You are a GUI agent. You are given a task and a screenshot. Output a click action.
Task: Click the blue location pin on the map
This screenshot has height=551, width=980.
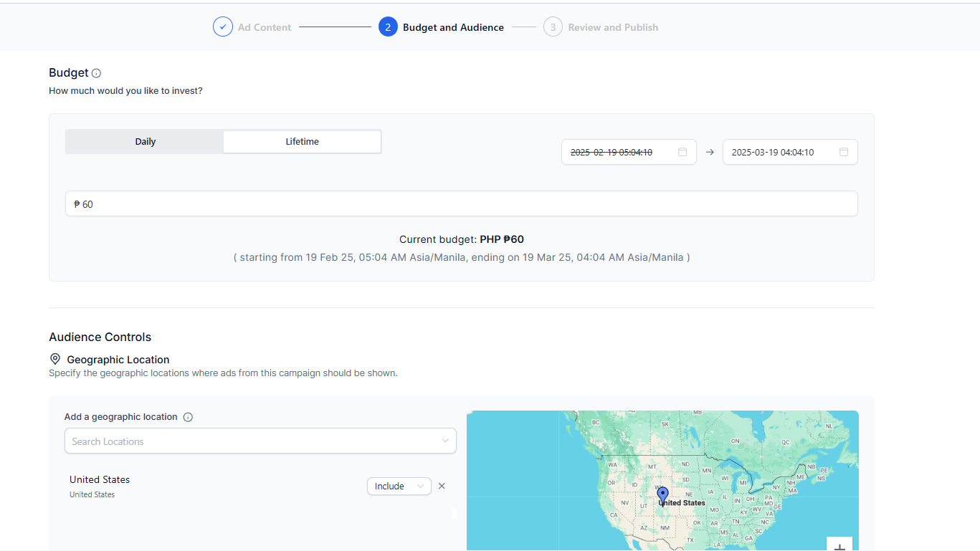(663, 495)
